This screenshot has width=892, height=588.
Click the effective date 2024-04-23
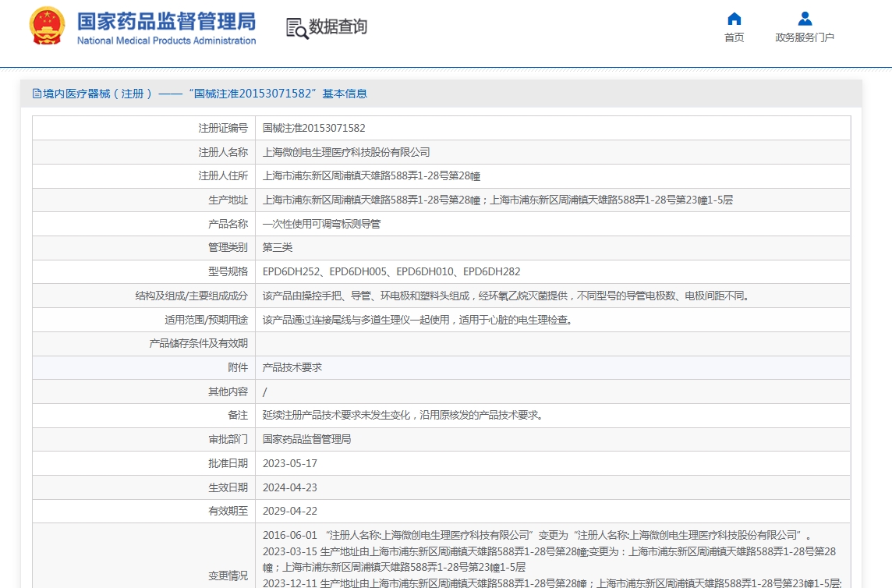point(289,487)
